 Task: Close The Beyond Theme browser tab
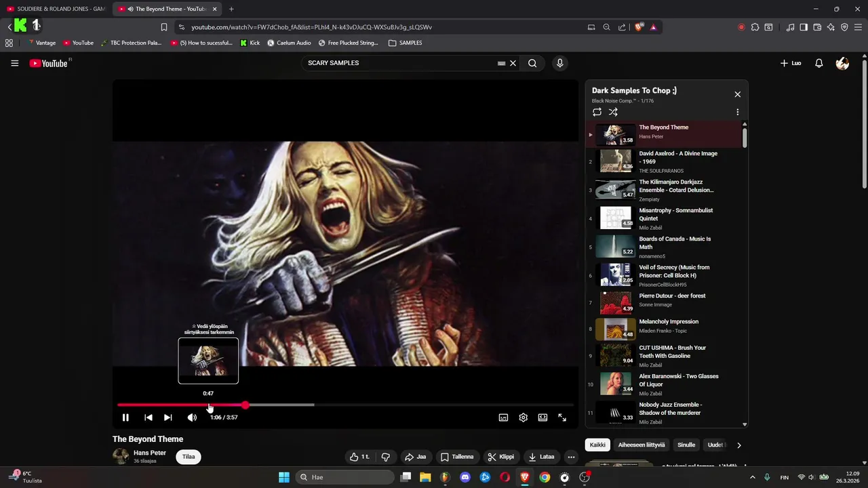[215, 9]
